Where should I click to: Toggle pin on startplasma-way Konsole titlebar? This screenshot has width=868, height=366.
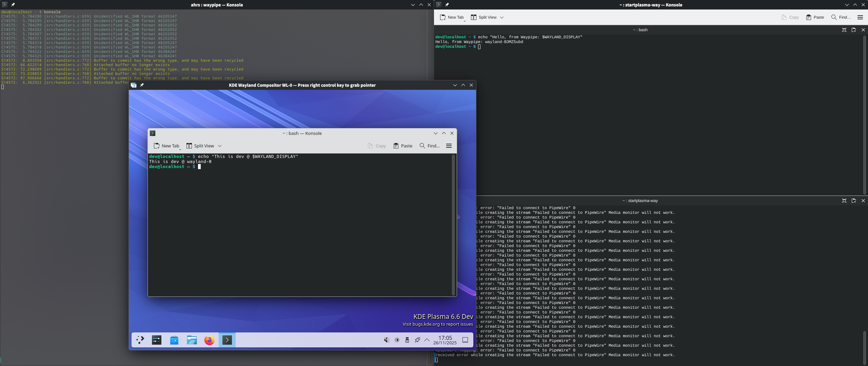coord(447,5)
